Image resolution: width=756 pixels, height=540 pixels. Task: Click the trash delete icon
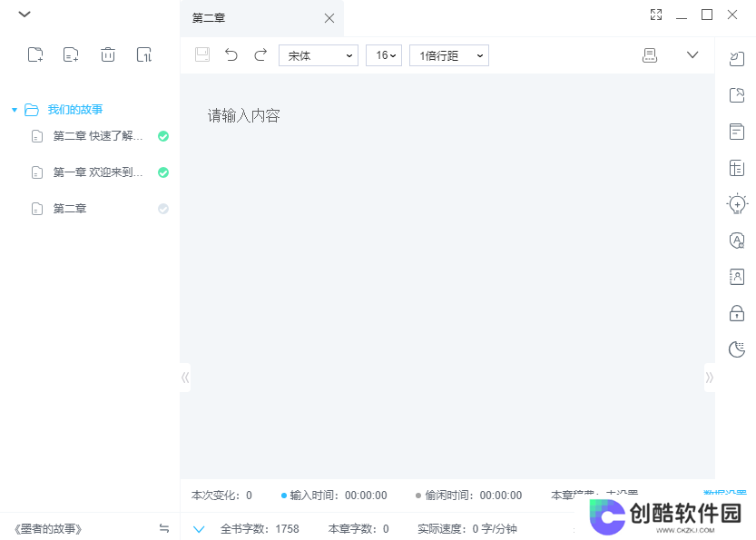click(x=107, y=54)
